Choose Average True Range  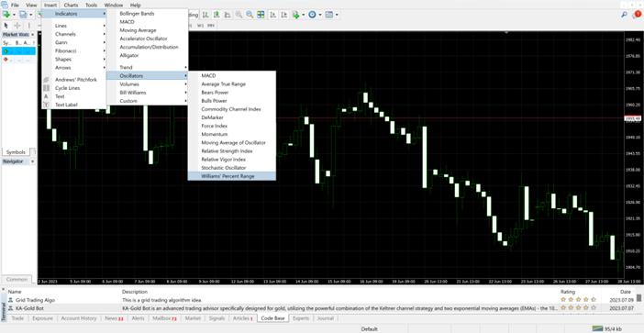point(232,84)
